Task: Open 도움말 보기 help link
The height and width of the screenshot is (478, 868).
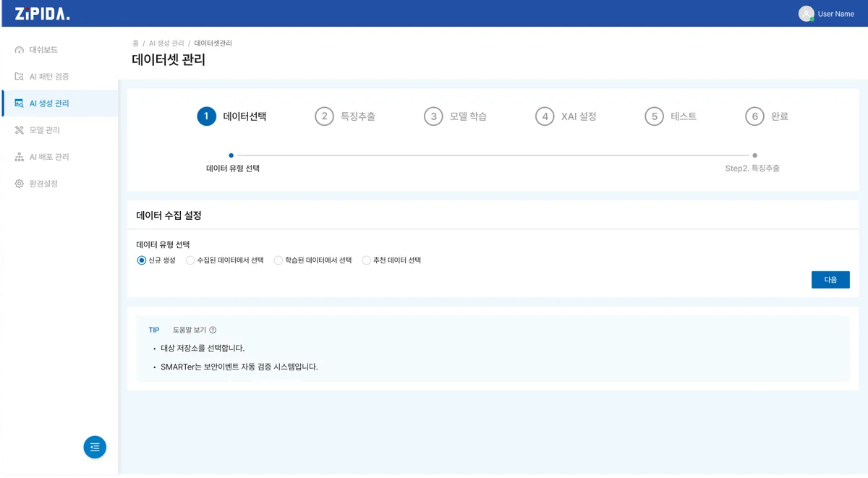Action: tap(190, 330)
